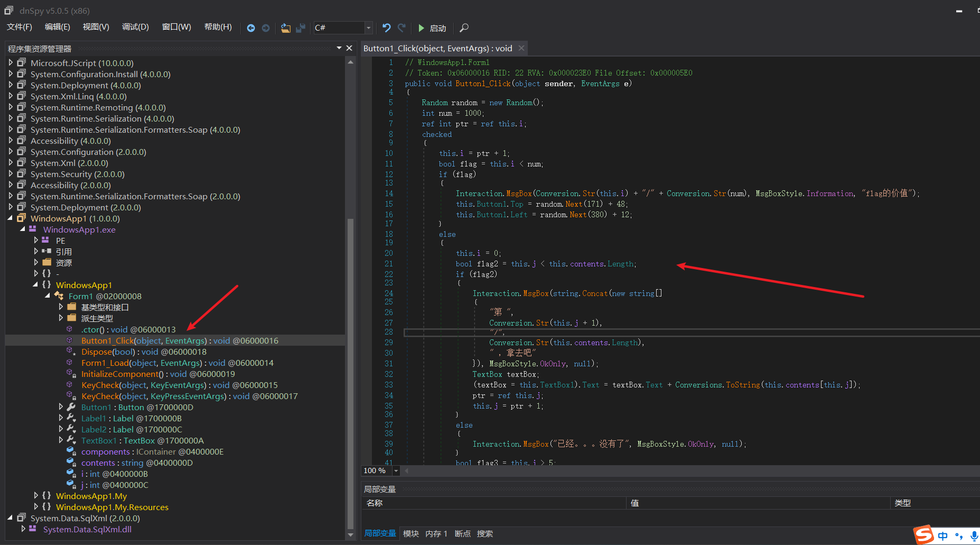
Task: Open the 100 % zoom dropdown
Action: pyautogui.click(x=396, y=470)
